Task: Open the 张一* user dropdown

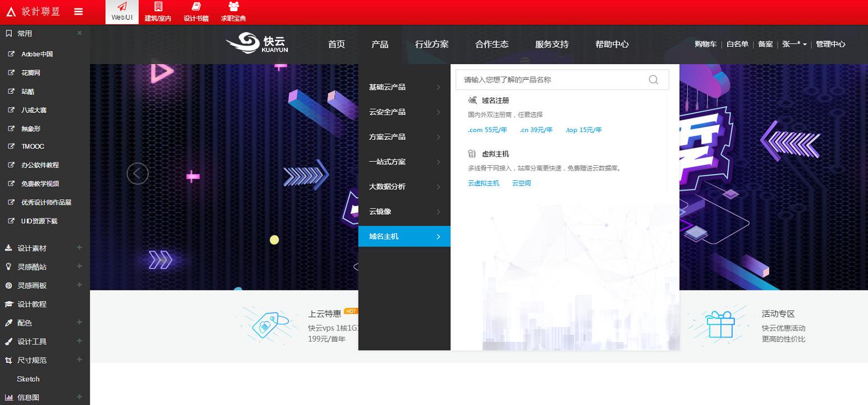Action: pos(794,44)
